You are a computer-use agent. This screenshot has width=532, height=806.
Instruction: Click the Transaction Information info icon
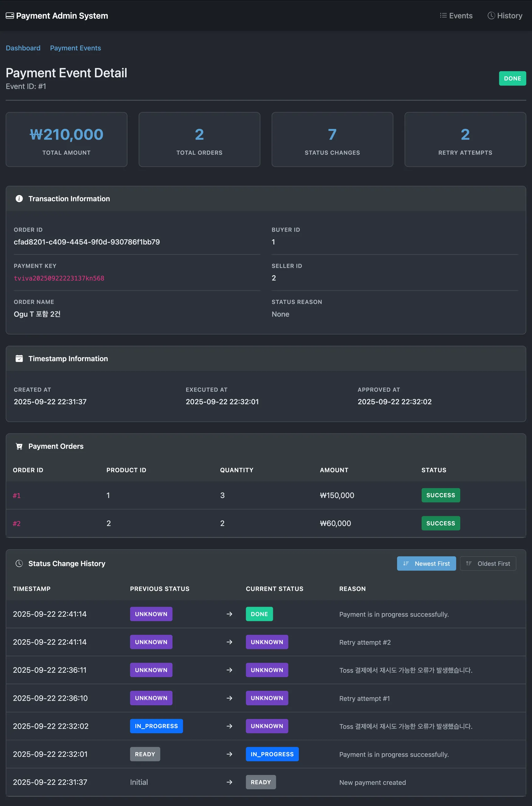click(19, 199)
